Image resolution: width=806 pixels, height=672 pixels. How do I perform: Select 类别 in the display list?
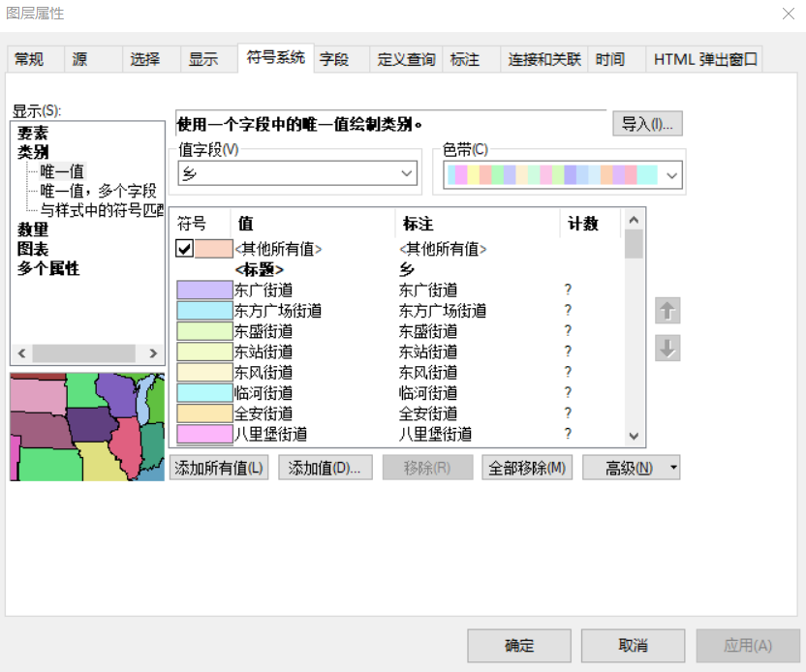point(32,152)
